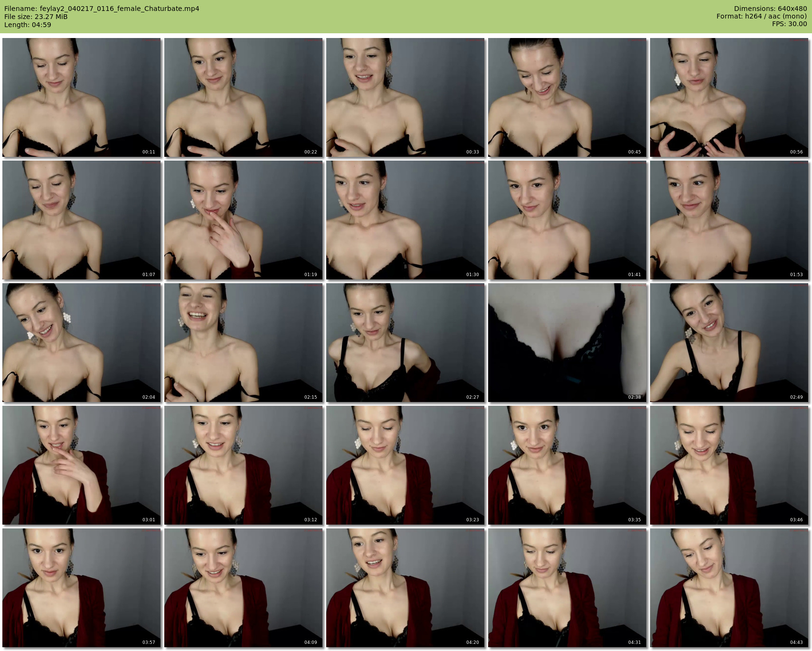Viewport: 812px width, 651px height.
Task: Click the 'FPS: 30.00' text
Action: pos(790,24)
